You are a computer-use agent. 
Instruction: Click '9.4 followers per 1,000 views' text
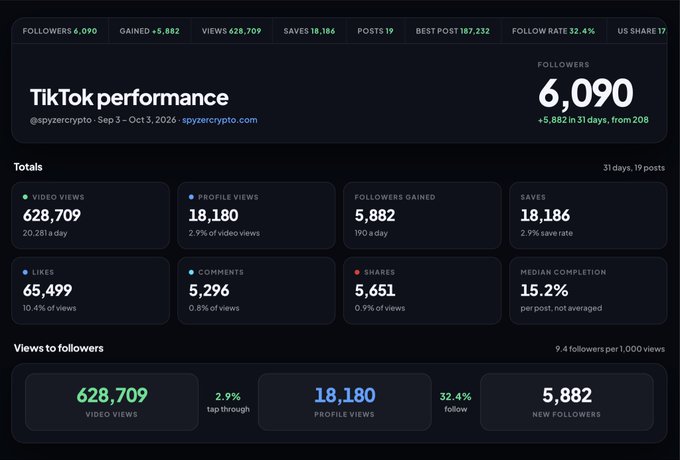[610, 349]
